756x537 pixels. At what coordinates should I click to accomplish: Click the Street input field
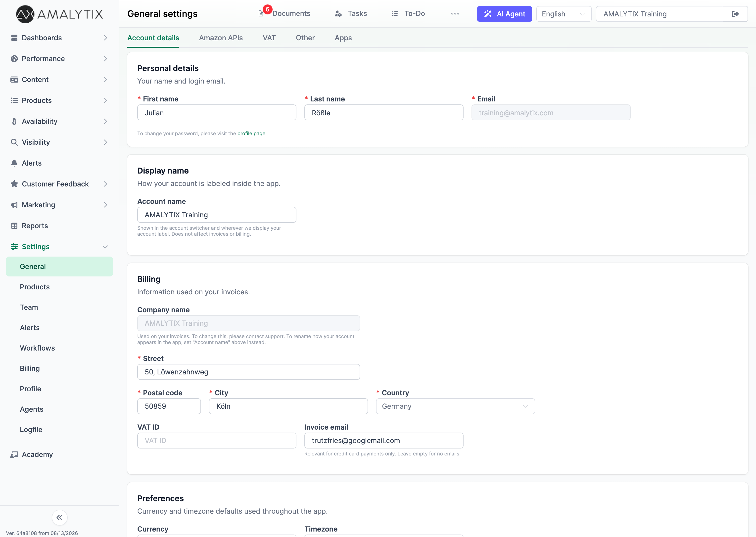[248, 372]
